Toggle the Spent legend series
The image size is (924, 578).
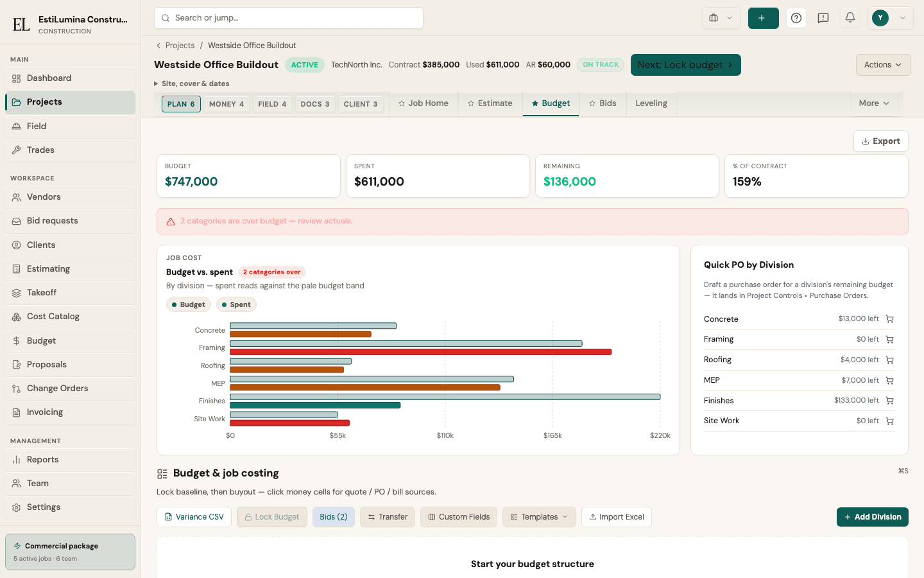[x=236, y=304]
